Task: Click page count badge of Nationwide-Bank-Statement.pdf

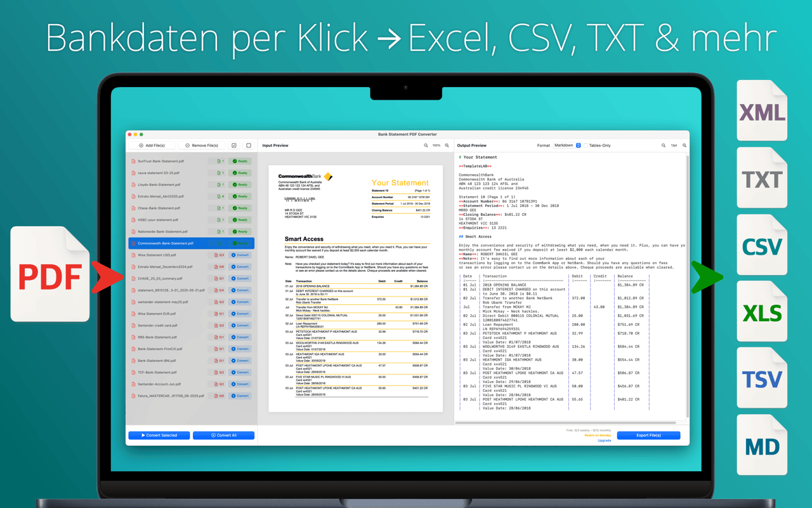Action: point(217,232)
